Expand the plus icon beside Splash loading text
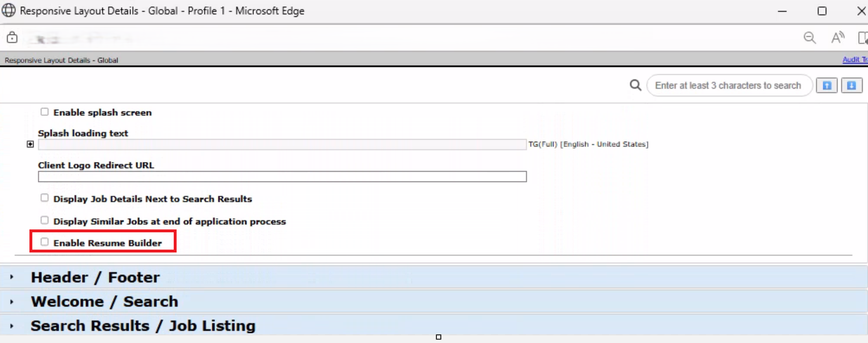Image resolution: width=868 pixels, height=343 pixels. tap(30, 145)
